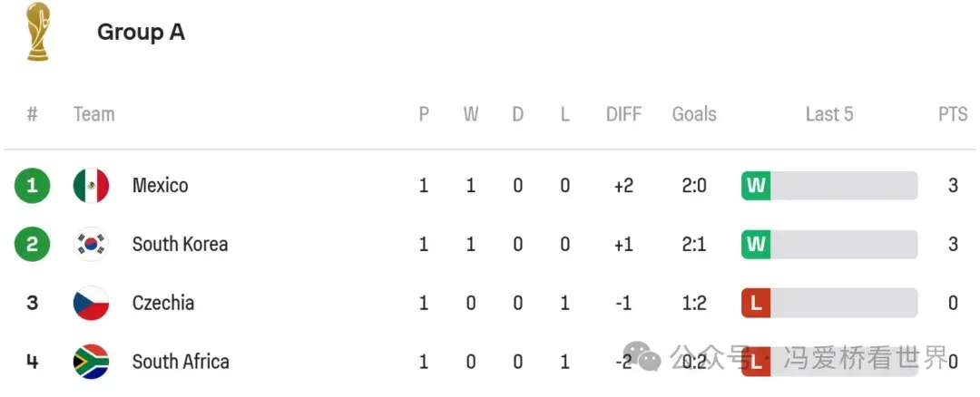Click the South Africa flag icon
The height and width of the screenshot is (397, 980).
92,362
